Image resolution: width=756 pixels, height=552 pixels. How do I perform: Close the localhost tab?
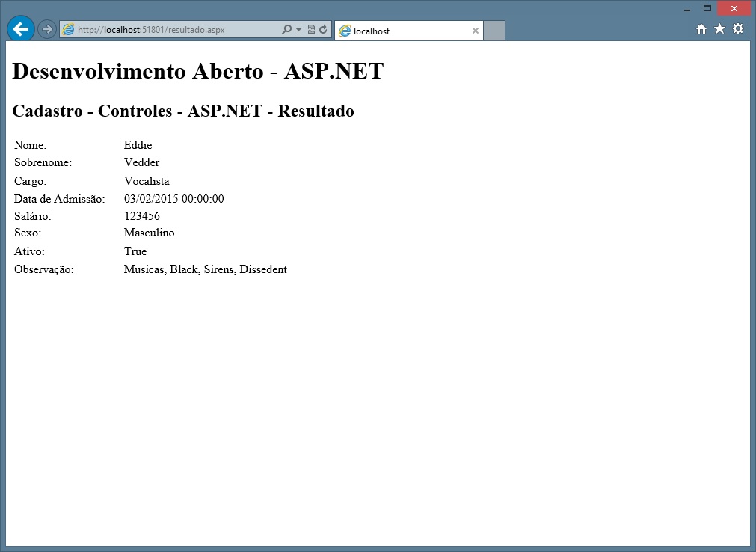(x=476, y=31)
